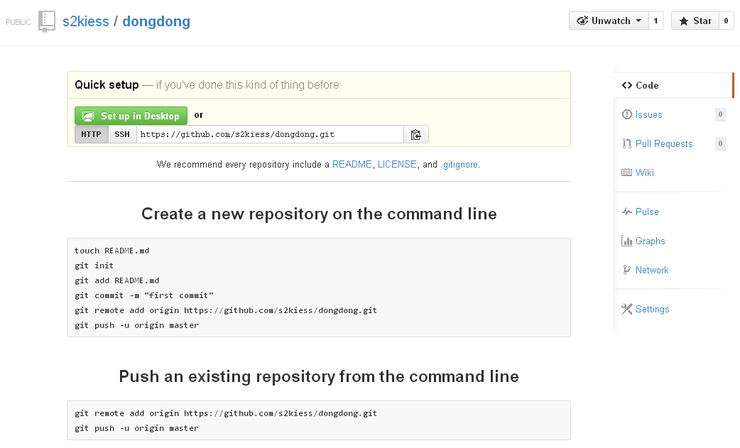Click the Pull Requests count badge
The image size is (740, 448).
tap(720, 144)
